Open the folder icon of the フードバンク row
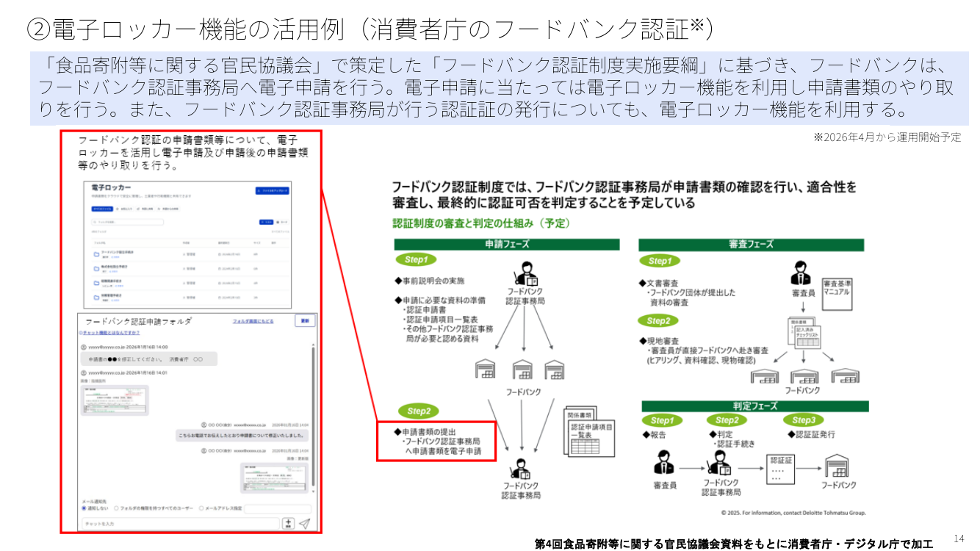980x551 pixels. click(96, 254)
